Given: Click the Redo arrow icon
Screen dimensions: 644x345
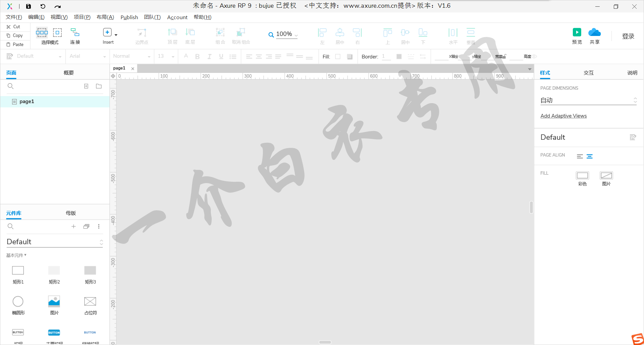Looking at the screenshot, I should coord(57,6).
